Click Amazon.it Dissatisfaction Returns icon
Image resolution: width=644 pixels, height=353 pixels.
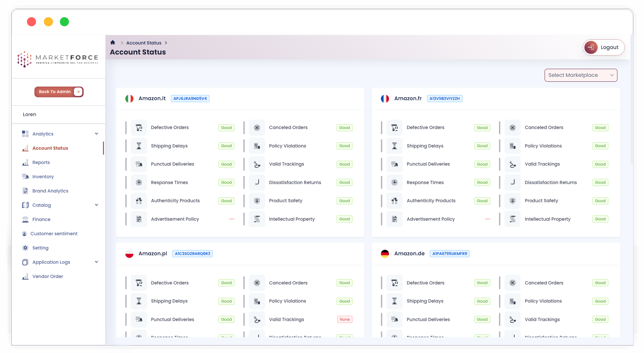point(257,182)
